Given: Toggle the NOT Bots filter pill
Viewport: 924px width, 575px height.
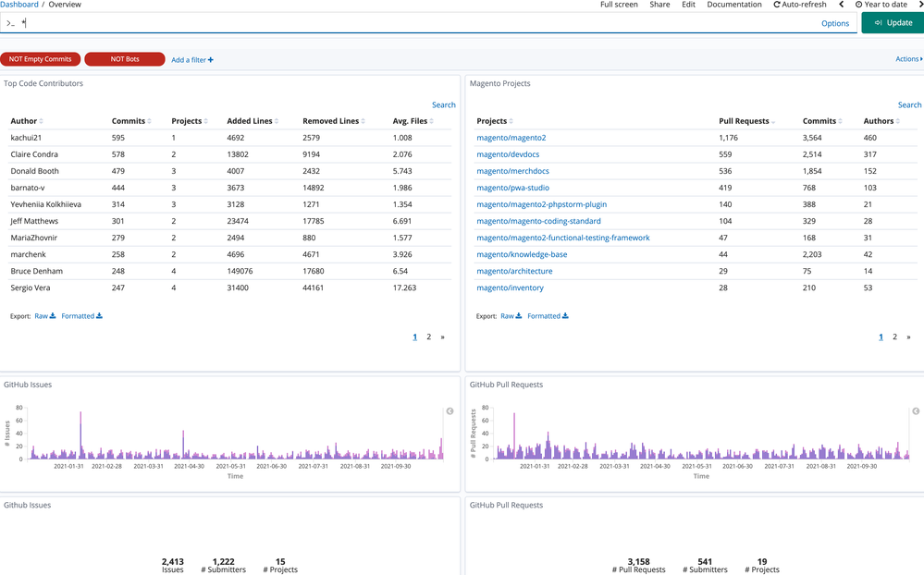Looking at the screenshot, I should [125, 59].
